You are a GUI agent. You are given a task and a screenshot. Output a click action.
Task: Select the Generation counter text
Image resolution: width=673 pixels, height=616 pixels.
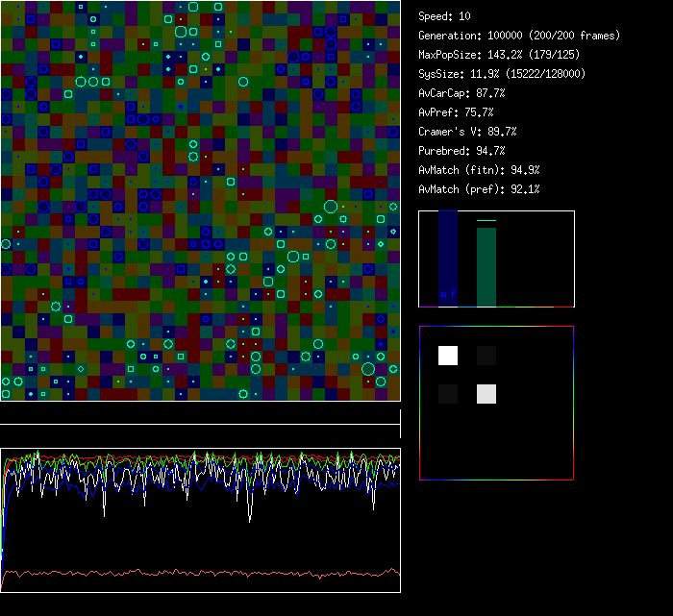[519, 36]
